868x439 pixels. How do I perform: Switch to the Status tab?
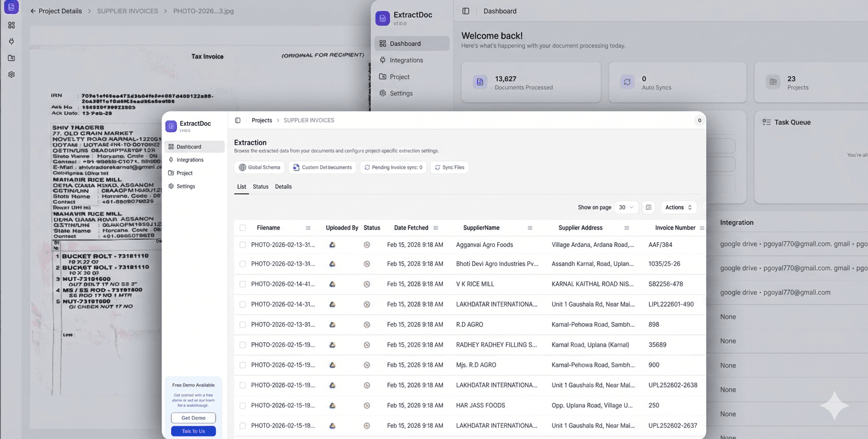pos(261,187)
